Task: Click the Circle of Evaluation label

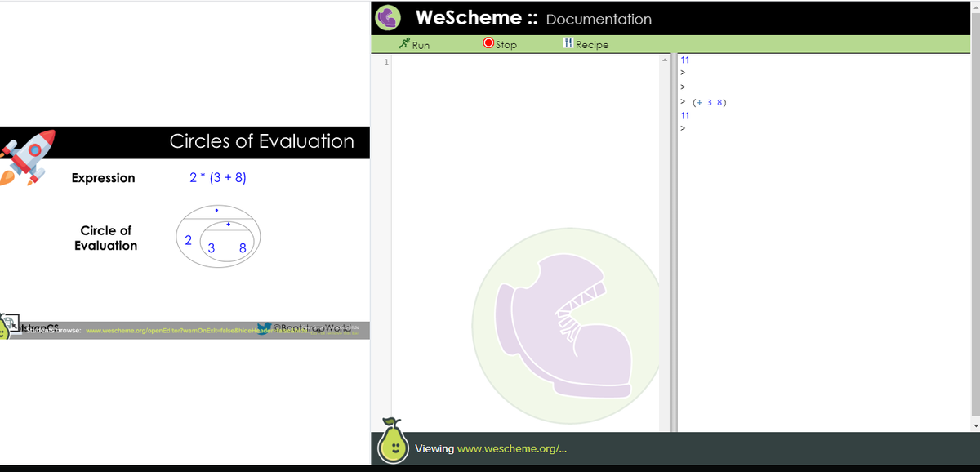Action: (x=106, y=238)
